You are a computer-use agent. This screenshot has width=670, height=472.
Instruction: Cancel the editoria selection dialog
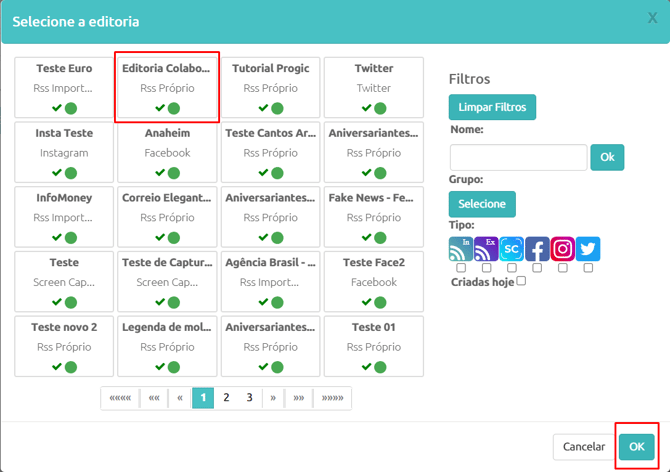[x=584, y=447]
